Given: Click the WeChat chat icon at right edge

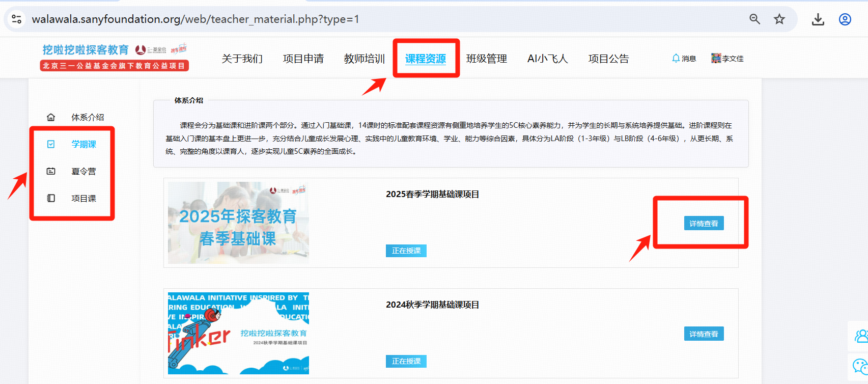Looking at the screenshot, I should pos(860,366).
